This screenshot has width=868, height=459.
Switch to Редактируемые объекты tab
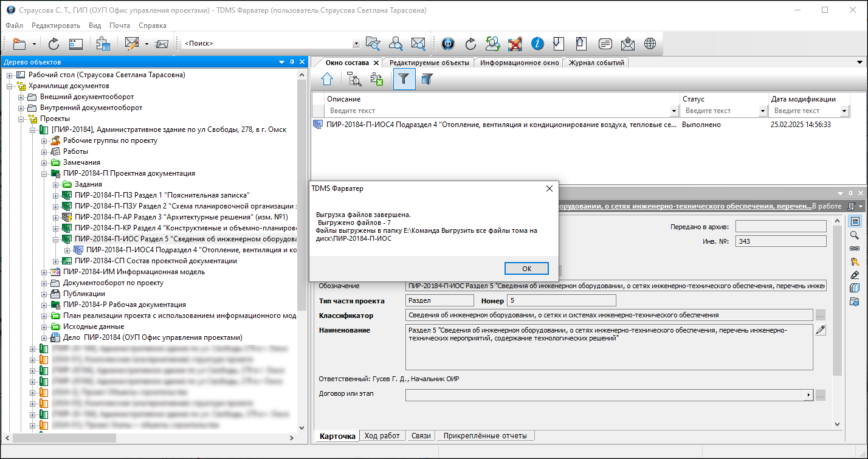coord(429,63)
